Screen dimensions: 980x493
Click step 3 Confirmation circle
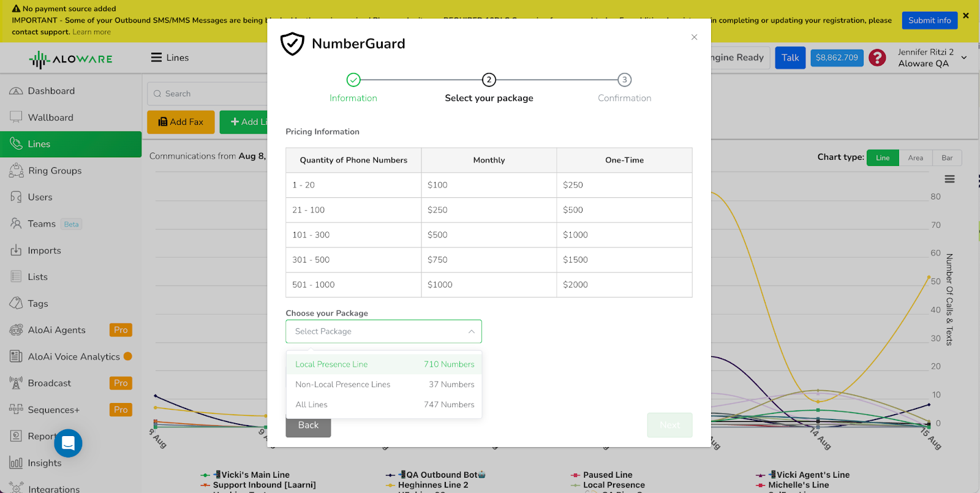click(624, 80)
